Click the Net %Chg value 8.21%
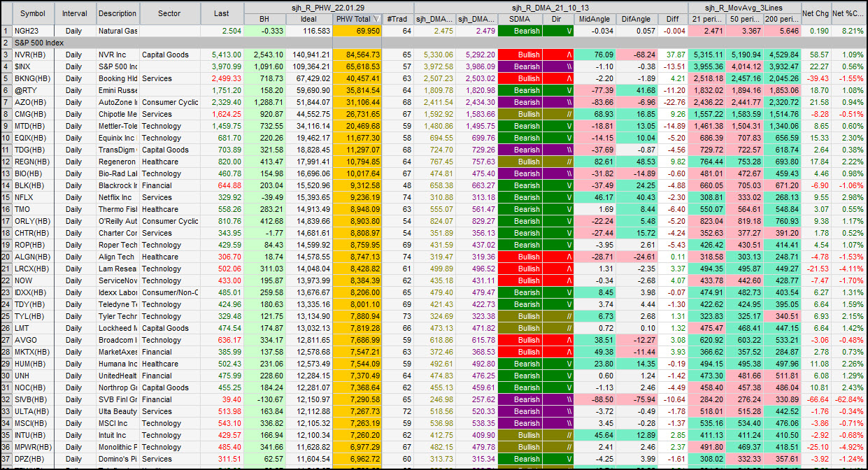 point(848,31)
